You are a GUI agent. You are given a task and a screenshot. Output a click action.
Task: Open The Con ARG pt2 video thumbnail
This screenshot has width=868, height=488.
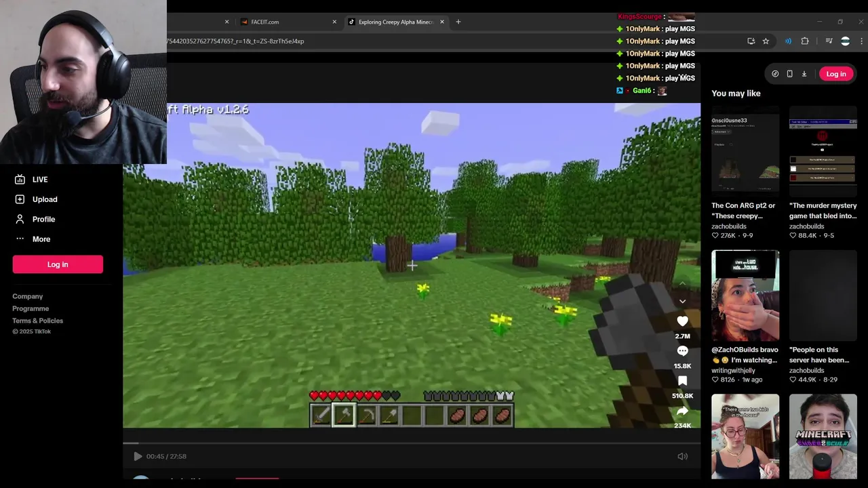coord(745,150)
